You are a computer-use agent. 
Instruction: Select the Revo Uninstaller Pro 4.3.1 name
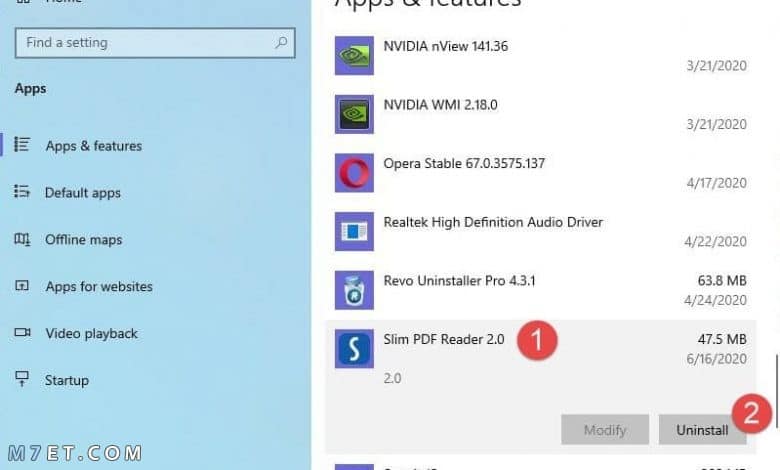(x=459, y=281)
